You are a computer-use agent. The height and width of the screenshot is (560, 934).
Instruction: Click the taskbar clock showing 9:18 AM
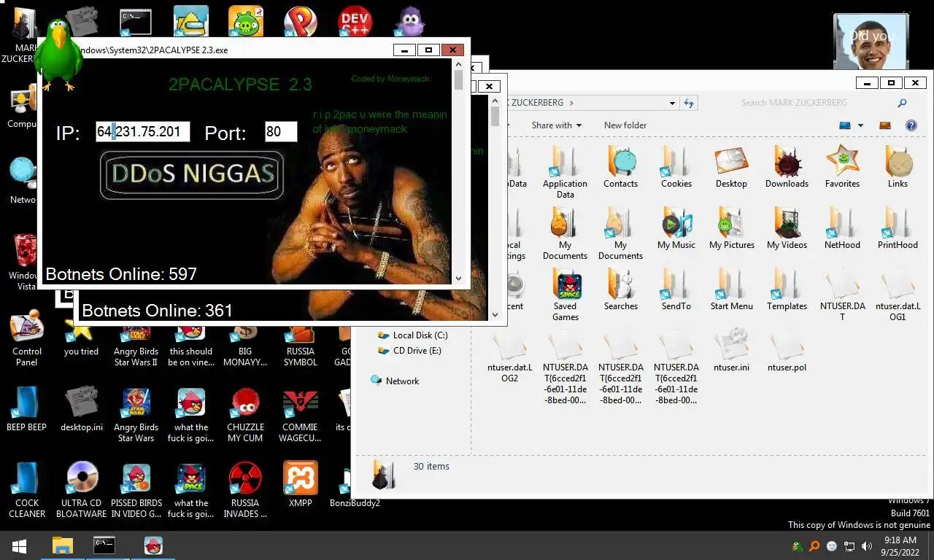900,546
